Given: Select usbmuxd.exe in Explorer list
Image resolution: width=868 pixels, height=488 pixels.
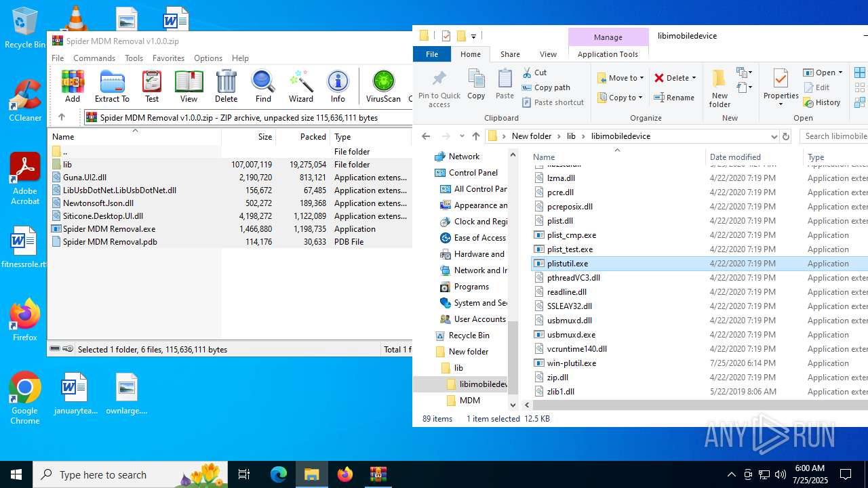Looking at the screenshot, I should pyautogui.click(x=698, y=335).
